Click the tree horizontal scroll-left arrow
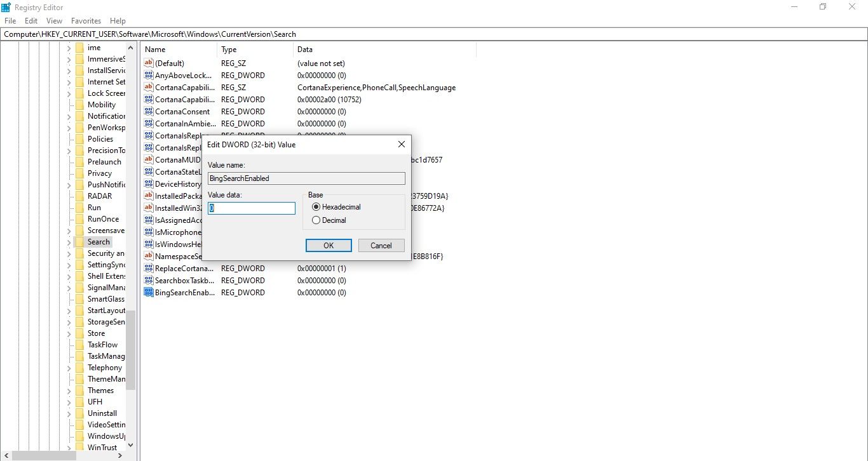 (6, 456)
